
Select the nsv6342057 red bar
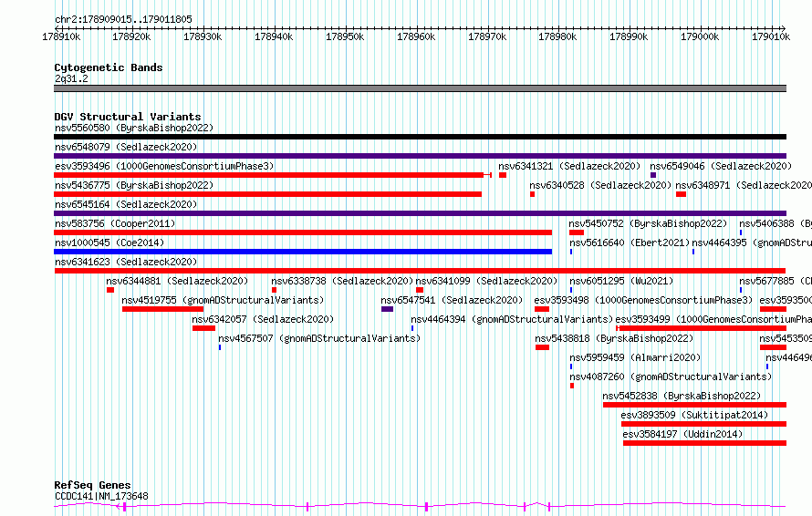(203, 328)
